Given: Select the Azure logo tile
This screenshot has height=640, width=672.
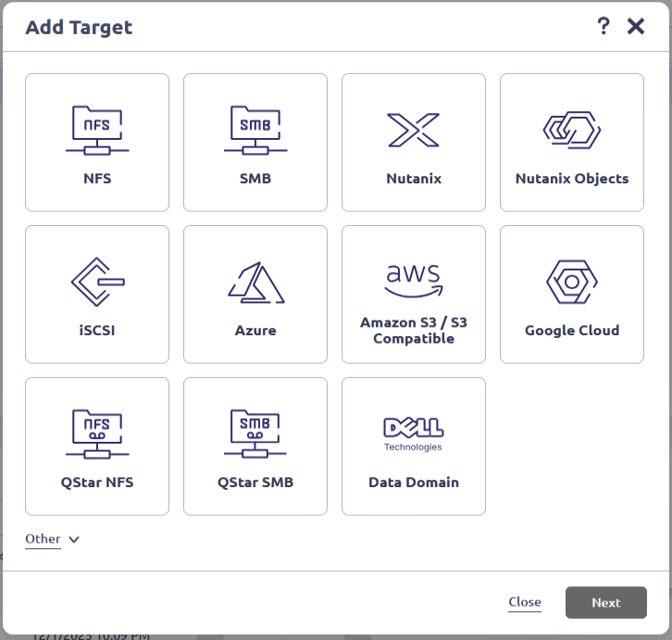Looking at the screenshot, I should (x=255, y=282).
